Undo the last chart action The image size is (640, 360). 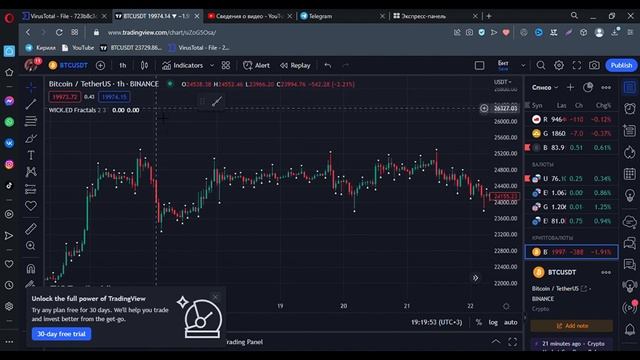coord(327,65)
